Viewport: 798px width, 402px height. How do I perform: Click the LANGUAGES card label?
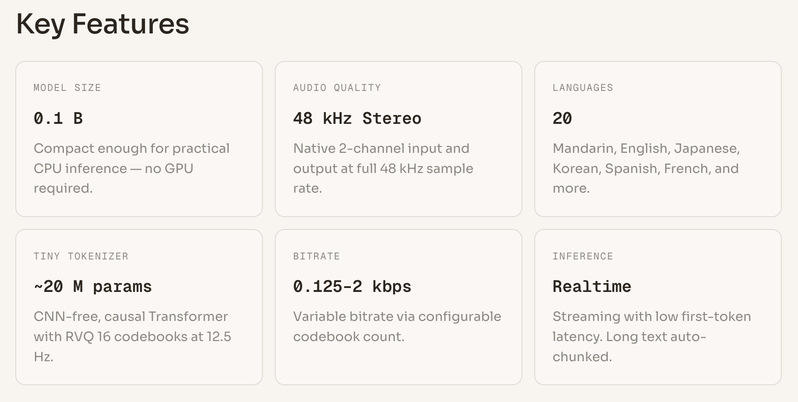(583, 88)
